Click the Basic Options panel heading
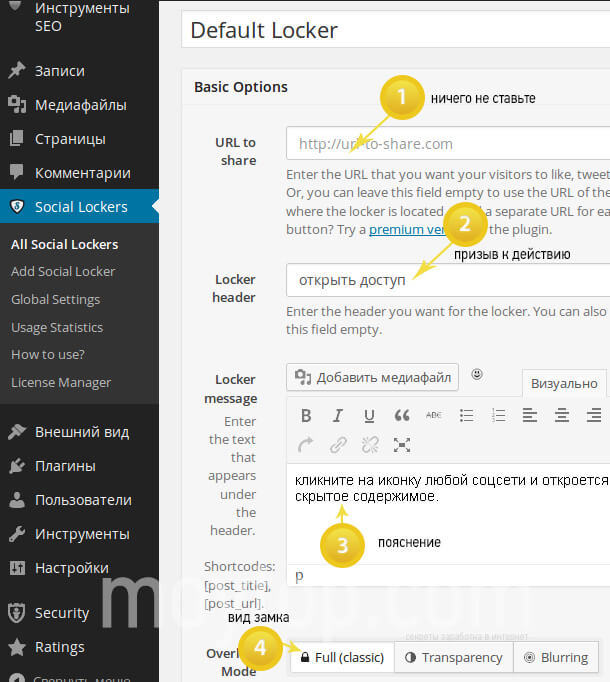The height and width of the screenshot is (682, 610). pyautogui.click(x=241, y=87)
